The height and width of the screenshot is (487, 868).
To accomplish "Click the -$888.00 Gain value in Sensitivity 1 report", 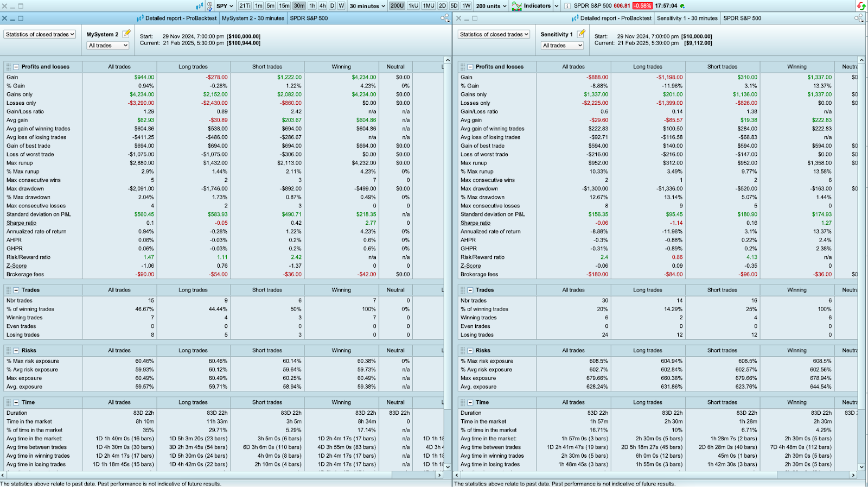I will tap(597, 77).
